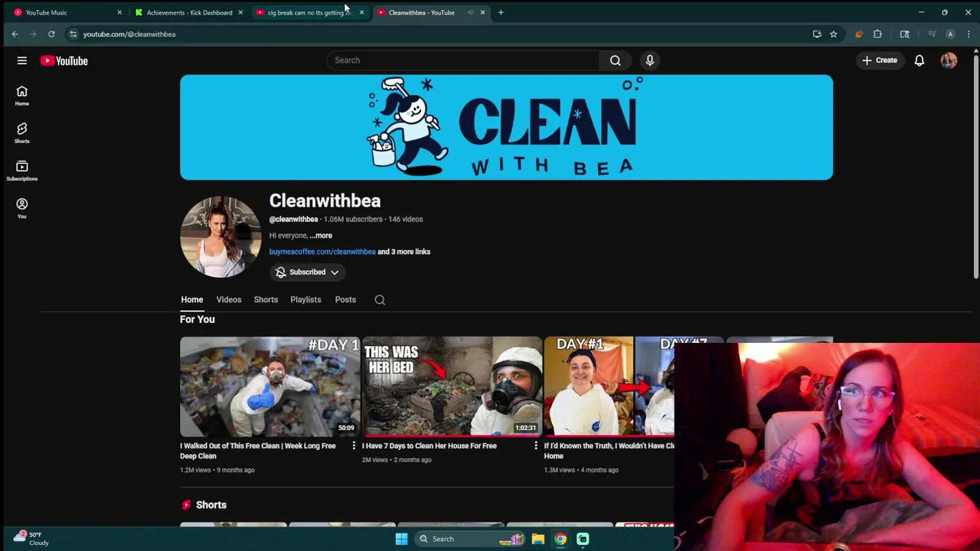980x551 pixels.
Task: Open more options for the Free Clean video
Action: (354, 445)
